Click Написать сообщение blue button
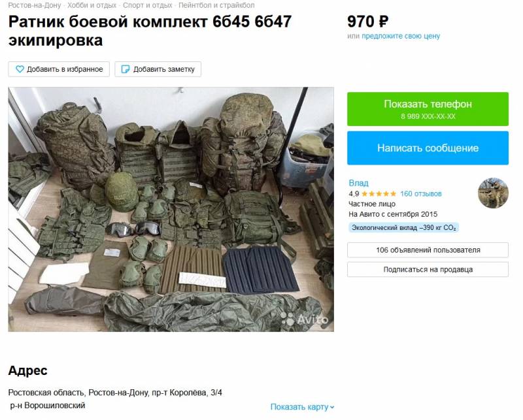Screen dimensions: 523x420 [x=428, y=148]
